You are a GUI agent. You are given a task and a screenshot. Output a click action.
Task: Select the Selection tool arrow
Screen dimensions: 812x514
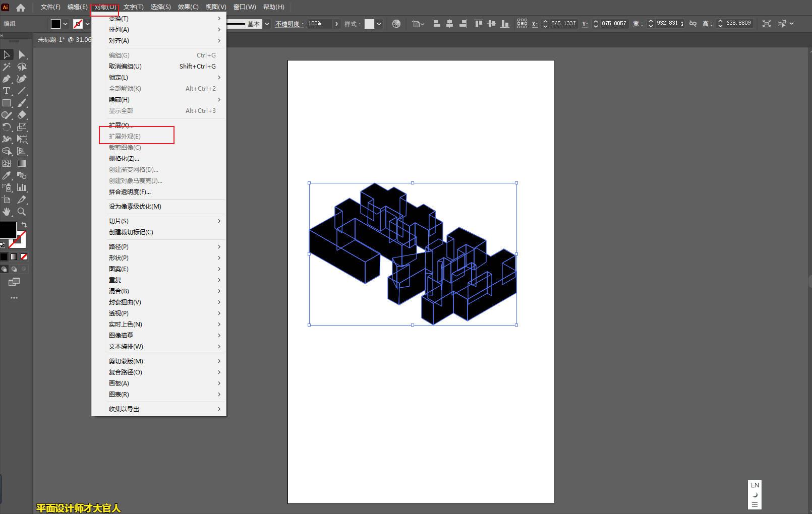click(7, 54)
